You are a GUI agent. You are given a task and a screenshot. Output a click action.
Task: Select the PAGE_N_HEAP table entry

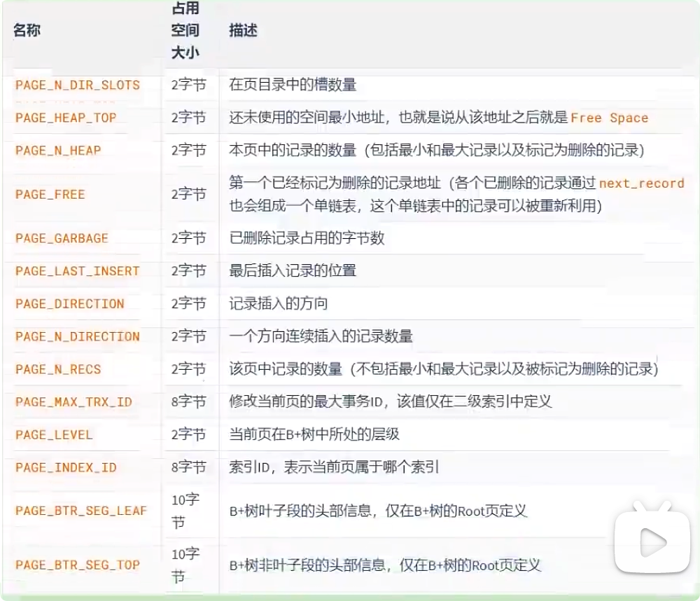pos(60,151)
